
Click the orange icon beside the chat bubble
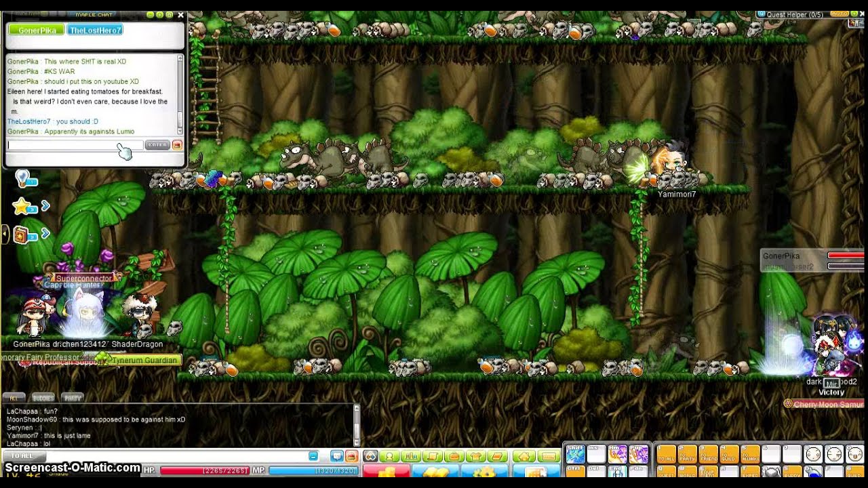[x=351, y=456]
